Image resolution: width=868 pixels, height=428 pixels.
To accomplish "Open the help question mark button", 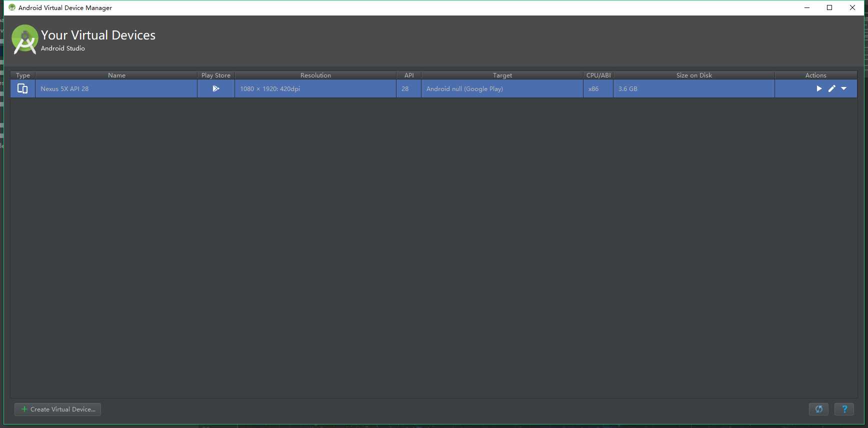I will (x=844, y=409).
